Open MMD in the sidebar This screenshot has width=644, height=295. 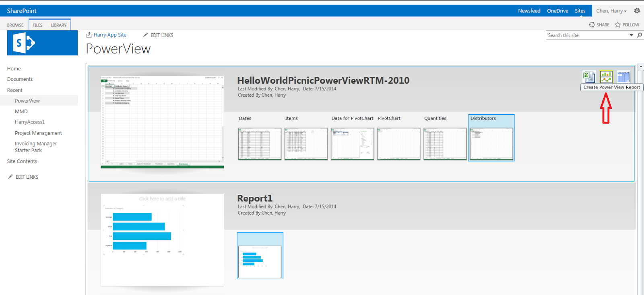(x=21, y=111)
